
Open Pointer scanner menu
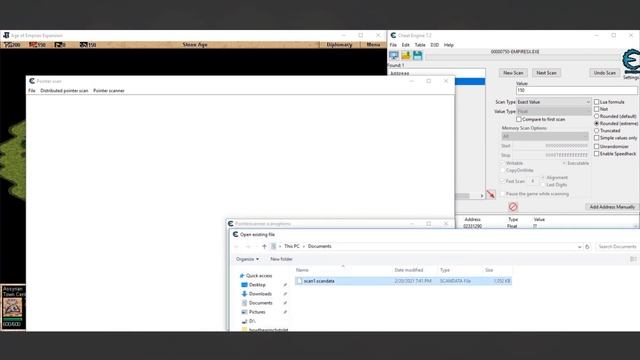point(109,91)
